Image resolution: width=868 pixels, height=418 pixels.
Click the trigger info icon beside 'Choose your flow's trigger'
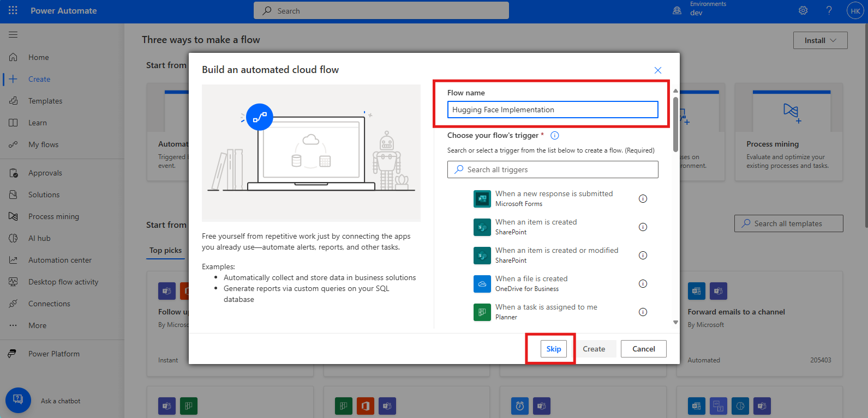555,136
